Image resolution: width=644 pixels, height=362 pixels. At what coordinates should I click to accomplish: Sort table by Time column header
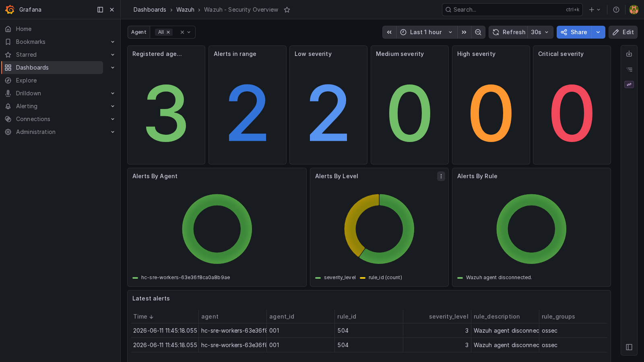point(143,317)
